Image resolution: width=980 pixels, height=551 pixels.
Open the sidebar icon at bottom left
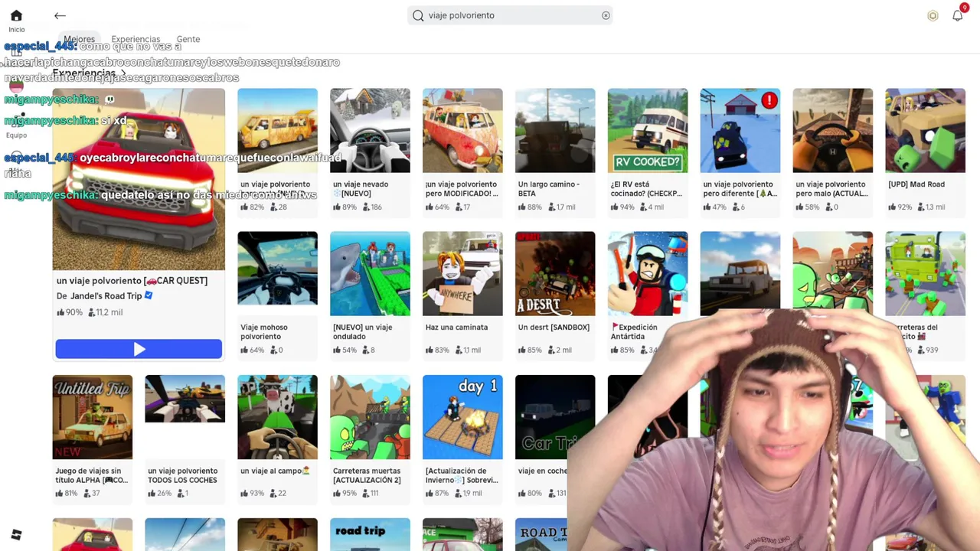(x=16, y=535)
